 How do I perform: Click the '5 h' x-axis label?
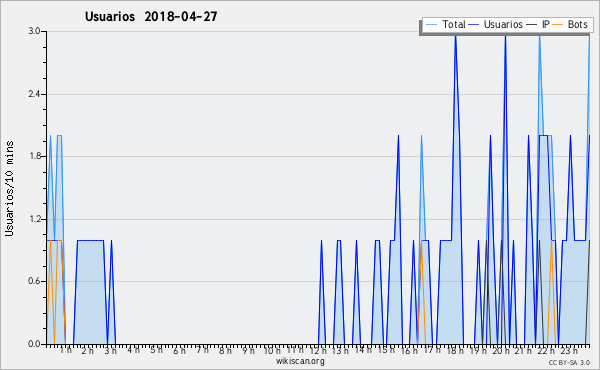click(156, 350)
